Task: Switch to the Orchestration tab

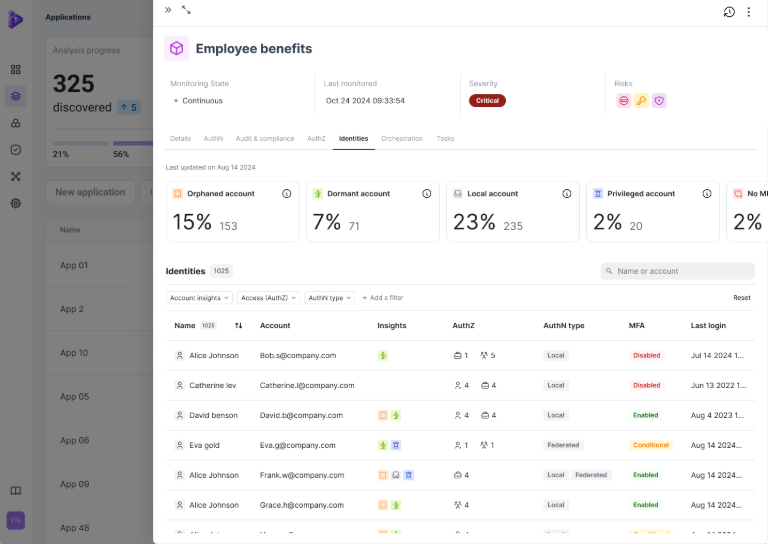Action: tap(402, 139)
